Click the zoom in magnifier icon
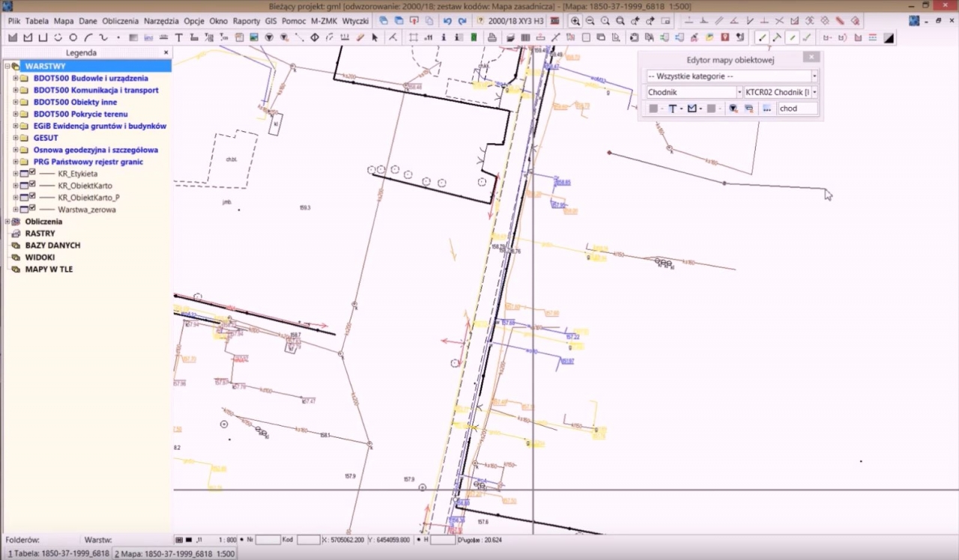Image resolution: width=959 pixels, height=560 pixels. pos(575,21)
